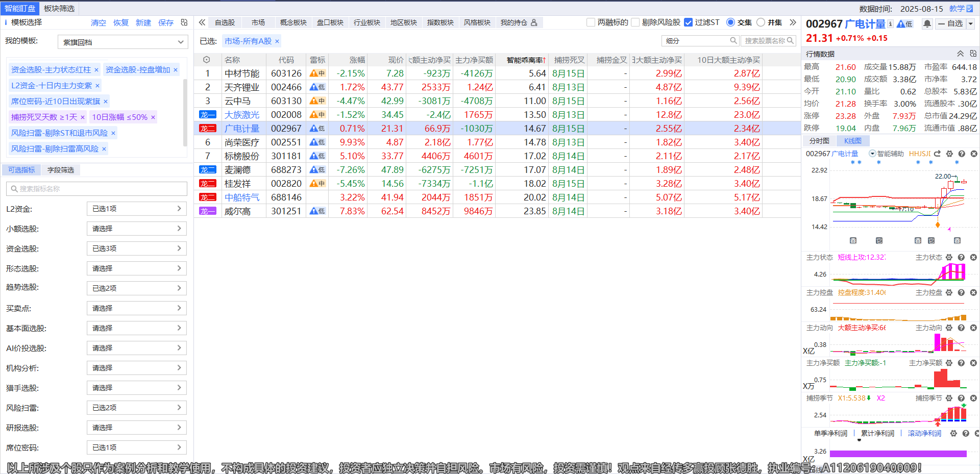Switch to the 分时图 tab
This screenshot has width=980, height=474.
coord(819,141)
